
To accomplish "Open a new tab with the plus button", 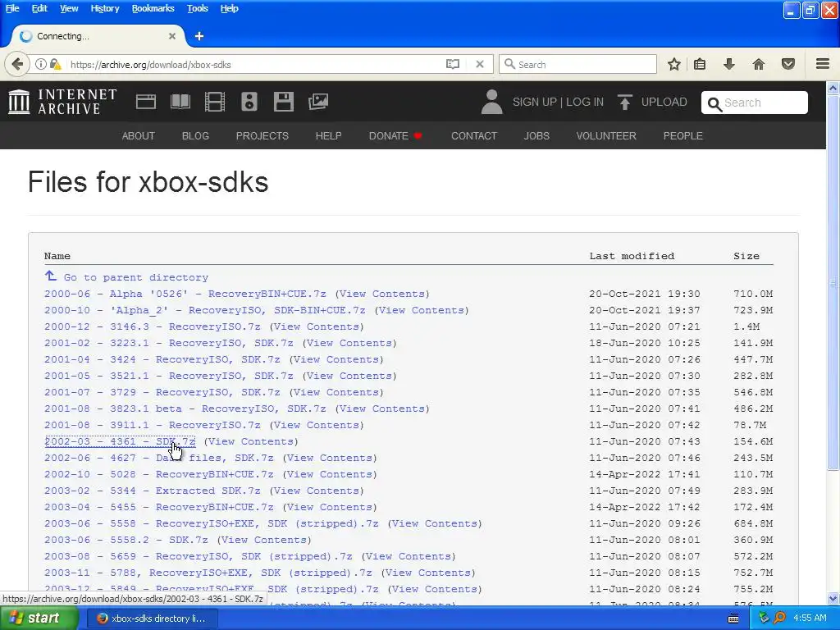I will [x=199, y=36].
